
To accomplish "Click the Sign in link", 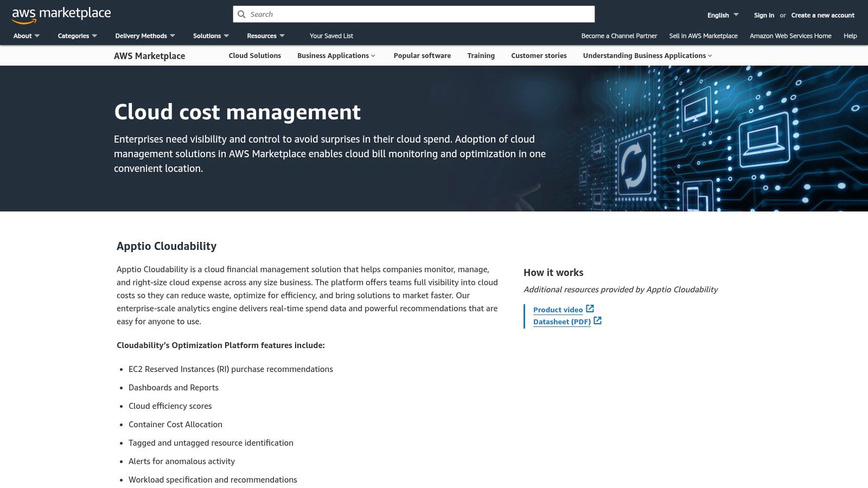I will (764, 15).
